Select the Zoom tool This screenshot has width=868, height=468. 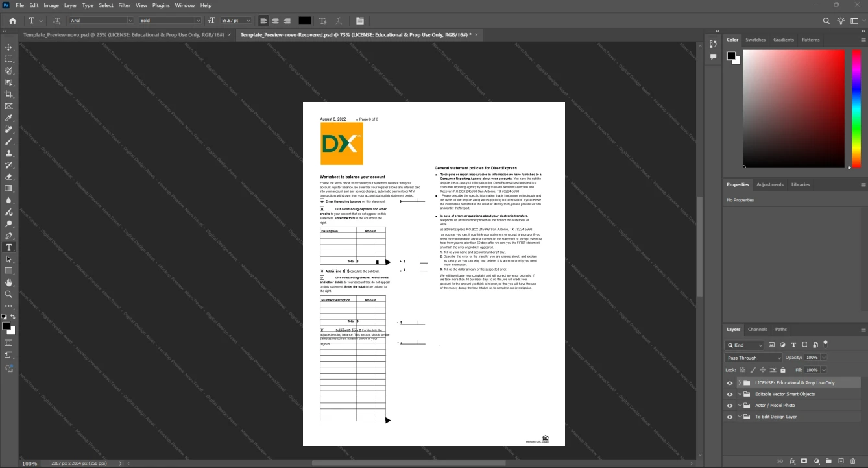tap(9, 294)
